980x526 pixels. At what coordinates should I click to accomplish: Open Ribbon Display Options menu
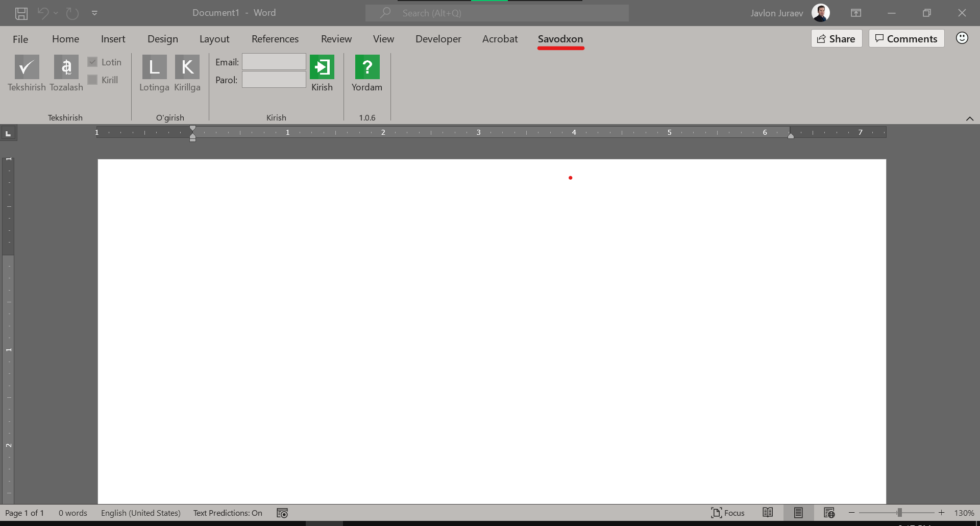click(x=856, y=13)
